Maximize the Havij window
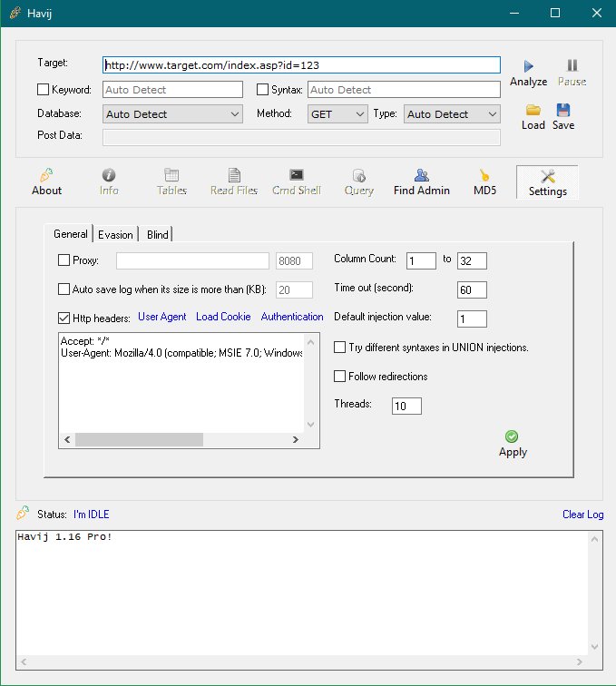Image resolution: width=616 pixels, height=686 pixels. coord(554,13)
